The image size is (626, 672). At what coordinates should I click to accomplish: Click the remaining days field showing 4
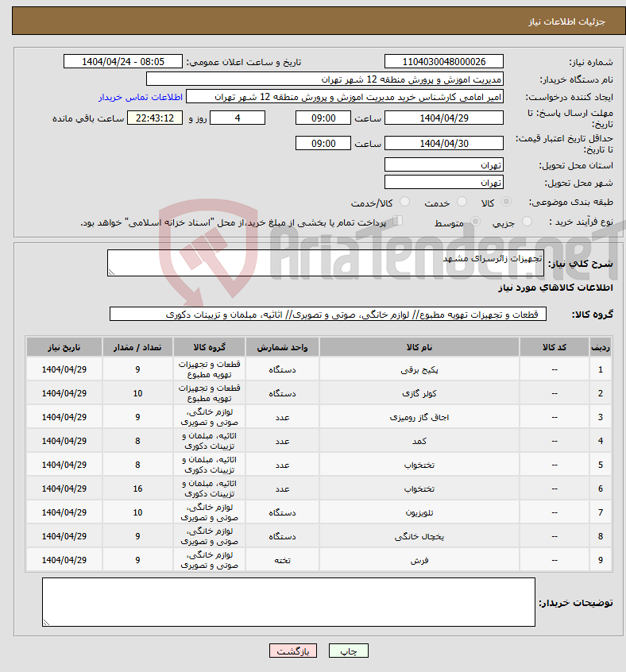click(238, 118)
